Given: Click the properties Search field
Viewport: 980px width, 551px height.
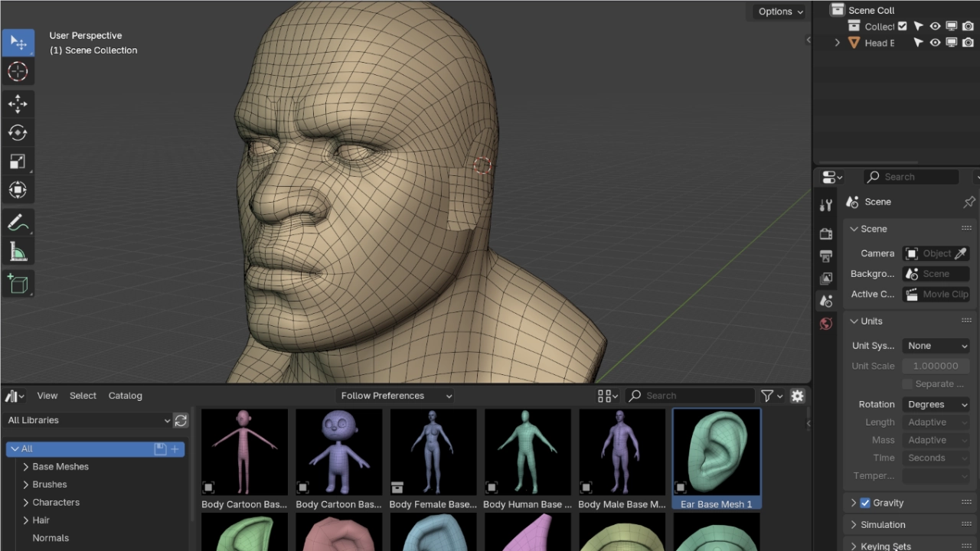Looking at the screenshot, I should click(911, 177).
